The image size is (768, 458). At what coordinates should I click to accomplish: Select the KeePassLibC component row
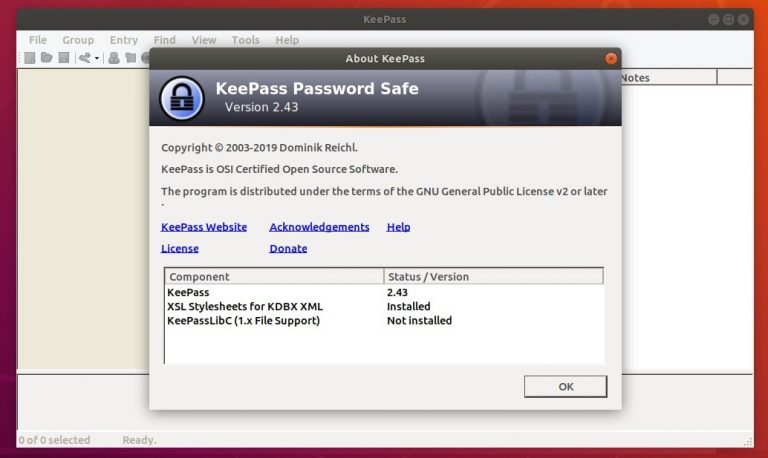pos(384,320)
